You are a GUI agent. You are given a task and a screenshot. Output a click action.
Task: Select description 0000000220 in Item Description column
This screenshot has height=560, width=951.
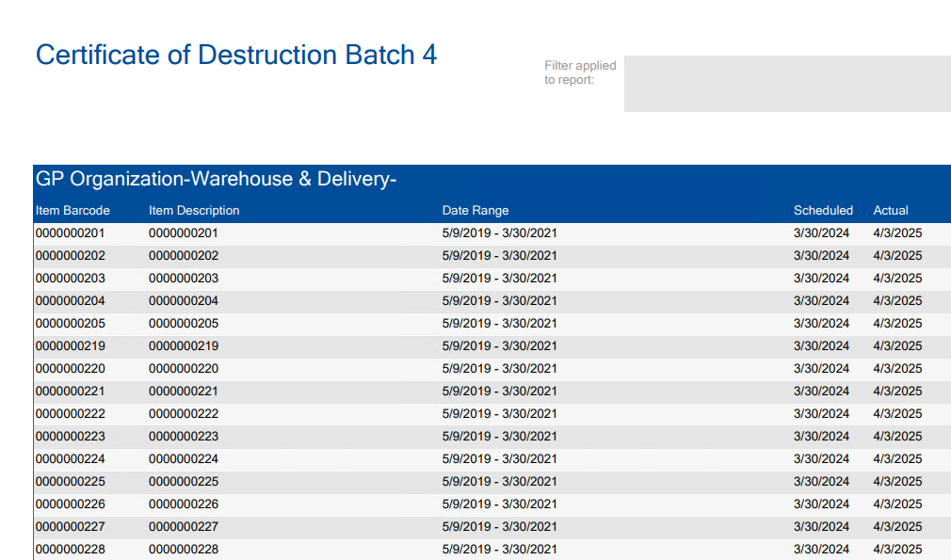pyautogui.click(x=184, y=369)
